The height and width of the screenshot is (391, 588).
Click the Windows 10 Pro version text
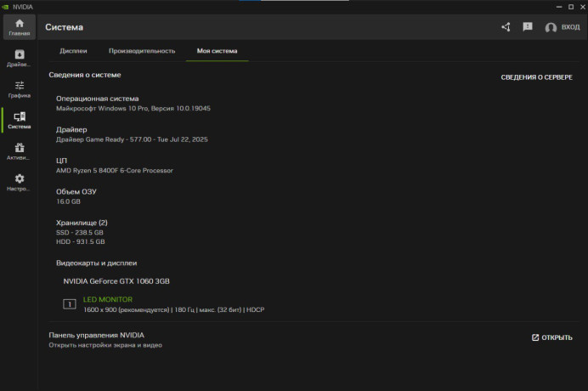point(133,109)
